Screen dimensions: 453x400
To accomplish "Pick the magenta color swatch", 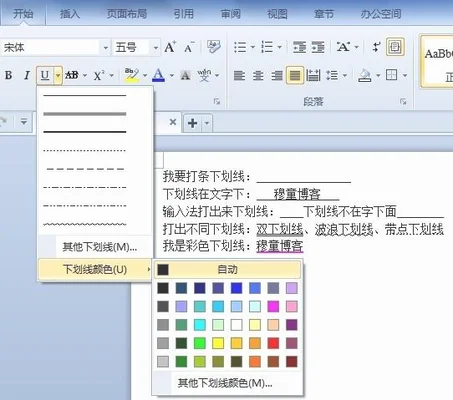I will click(x=273, y=306).
